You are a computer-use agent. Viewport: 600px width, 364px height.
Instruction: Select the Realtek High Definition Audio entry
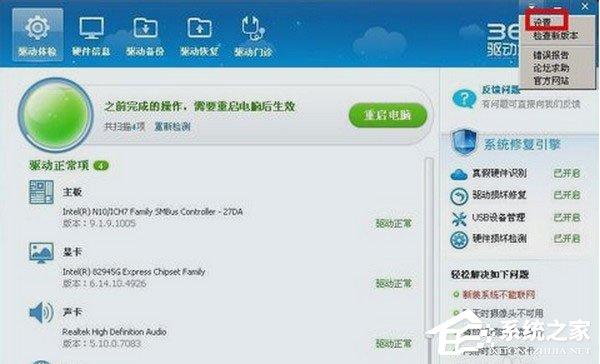point(114,332)
